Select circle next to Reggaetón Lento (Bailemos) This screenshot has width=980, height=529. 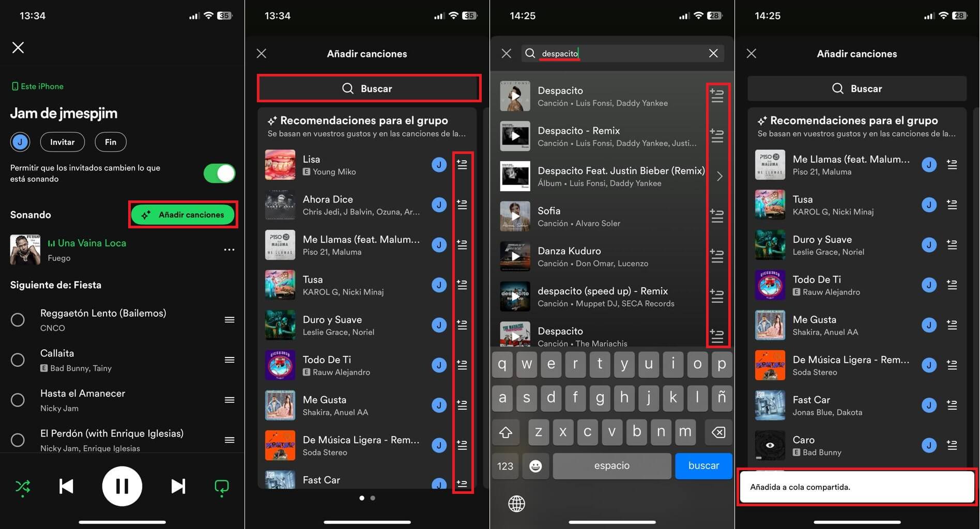18,320
